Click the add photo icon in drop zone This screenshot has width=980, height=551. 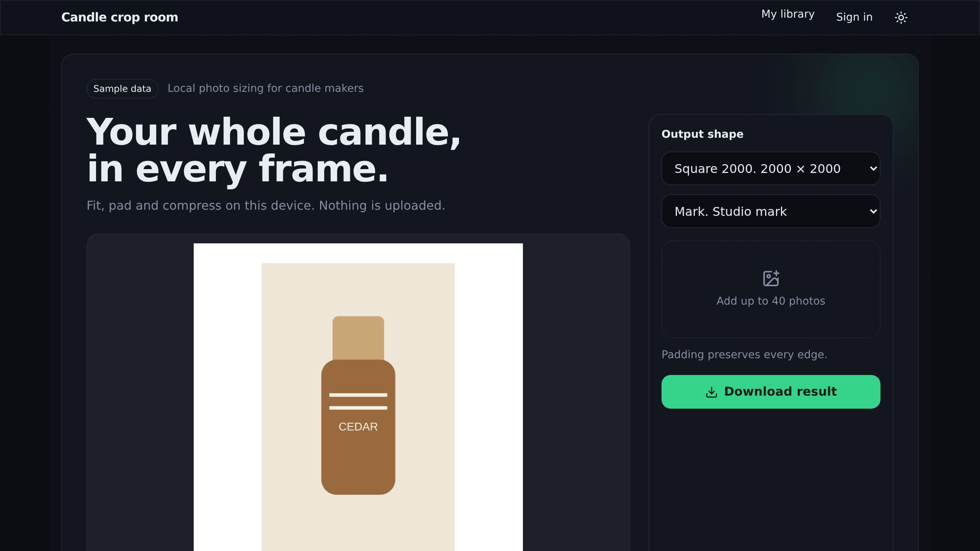point(771,278)
